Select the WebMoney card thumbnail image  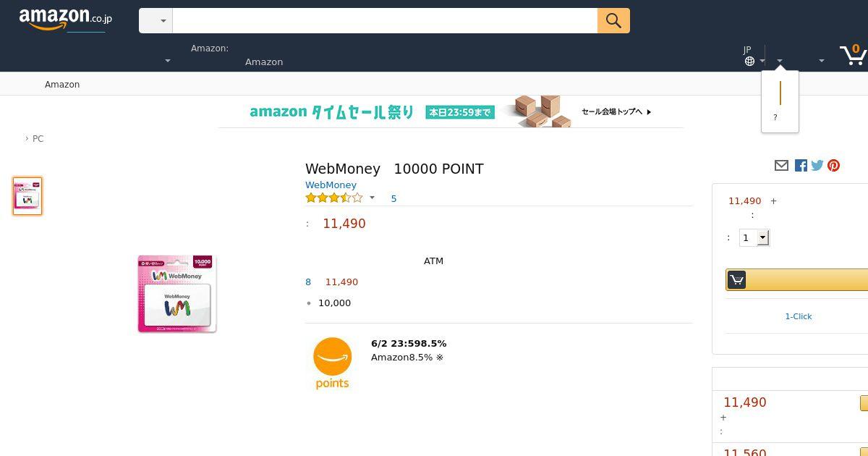[27, 196]
